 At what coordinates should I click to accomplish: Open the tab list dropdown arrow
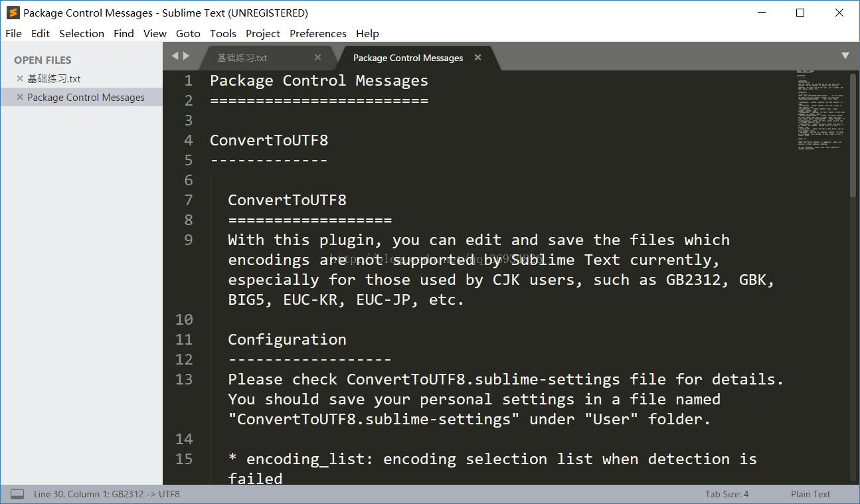(845, 56)
